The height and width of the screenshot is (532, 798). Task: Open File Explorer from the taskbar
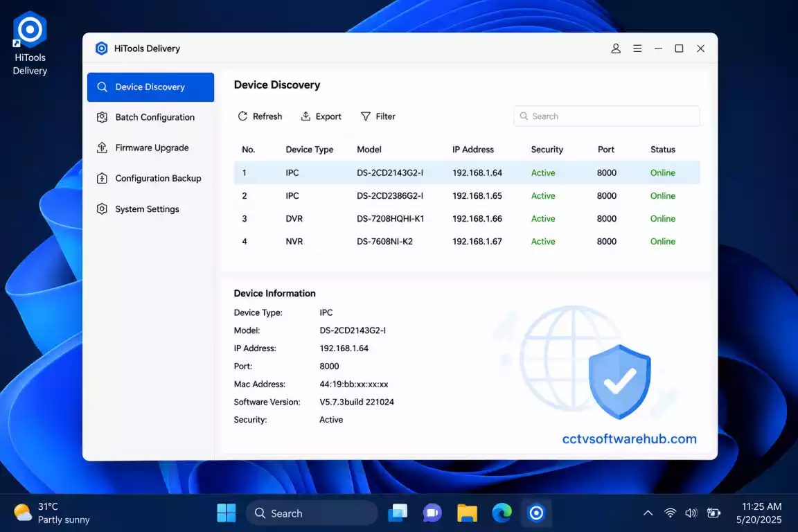click(467, 513)
